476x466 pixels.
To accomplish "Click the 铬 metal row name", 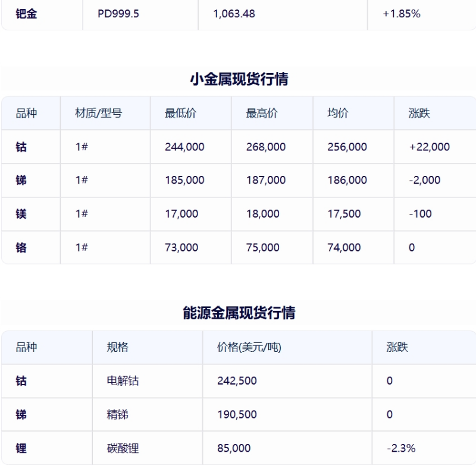I will click(x=21, y=247).
